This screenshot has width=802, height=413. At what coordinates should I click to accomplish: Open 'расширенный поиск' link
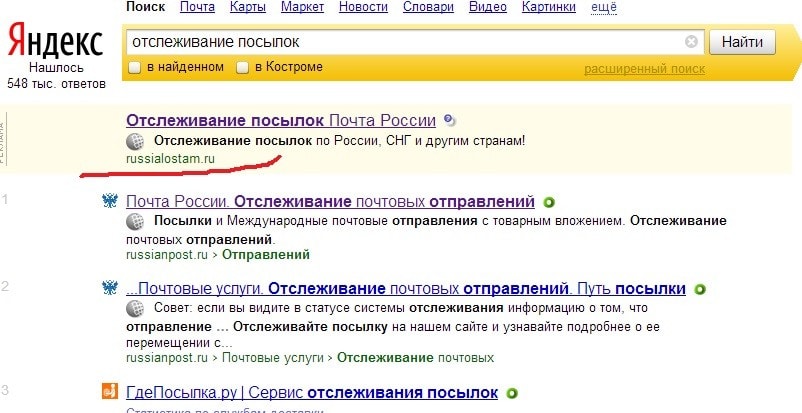[644, 69]
